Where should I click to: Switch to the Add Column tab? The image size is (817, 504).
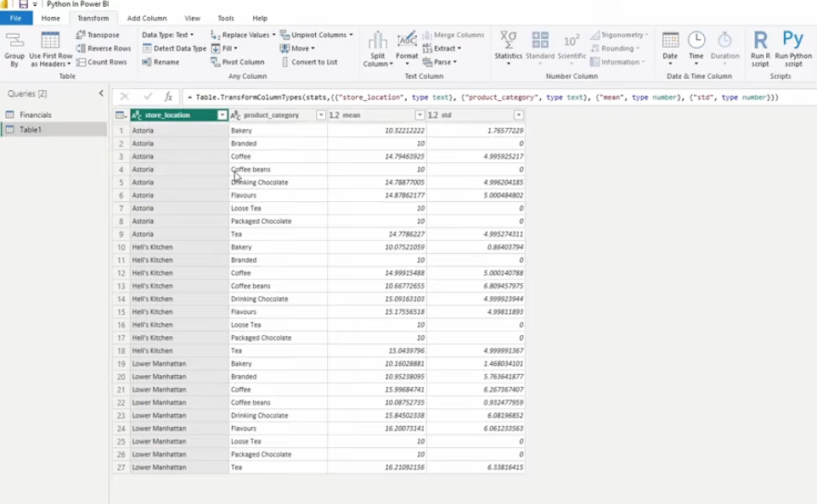(147, 18)
